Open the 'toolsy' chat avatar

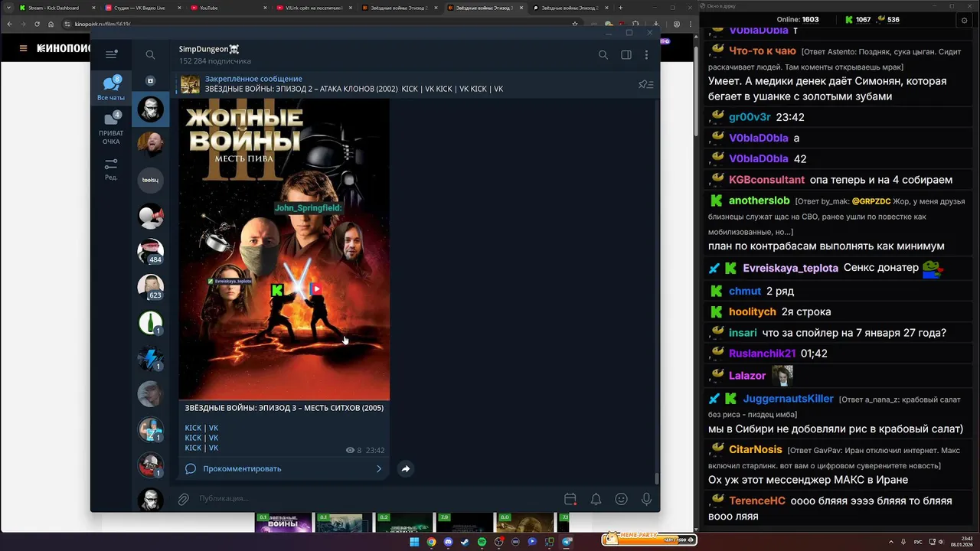150,180
